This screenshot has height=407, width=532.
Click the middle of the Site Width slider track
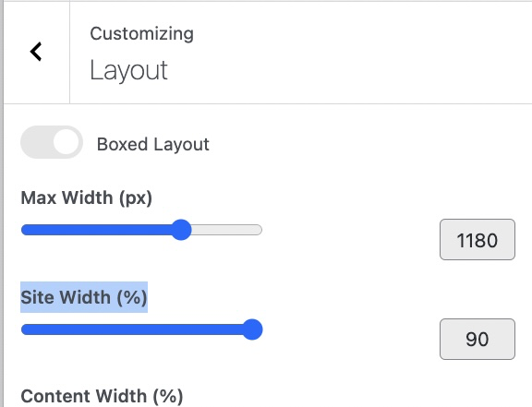141,329
